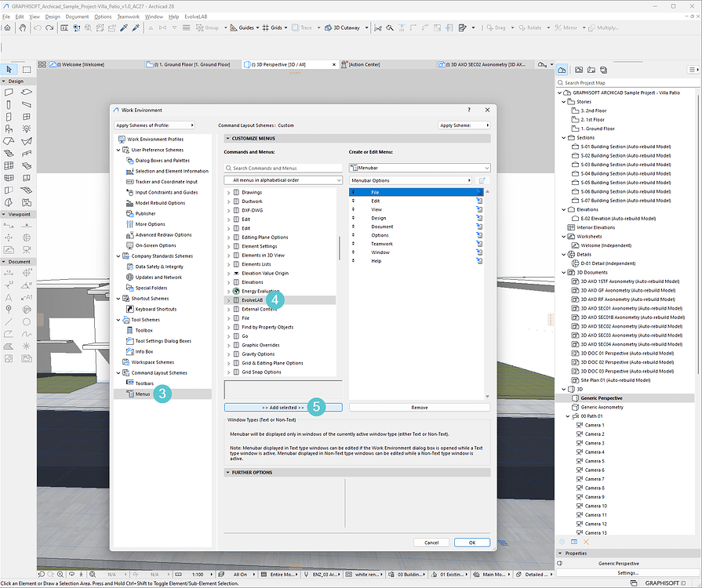Click the Cancel button in Work Environment dialog
This screenshot has width=702, height=588.
(431, 542)
